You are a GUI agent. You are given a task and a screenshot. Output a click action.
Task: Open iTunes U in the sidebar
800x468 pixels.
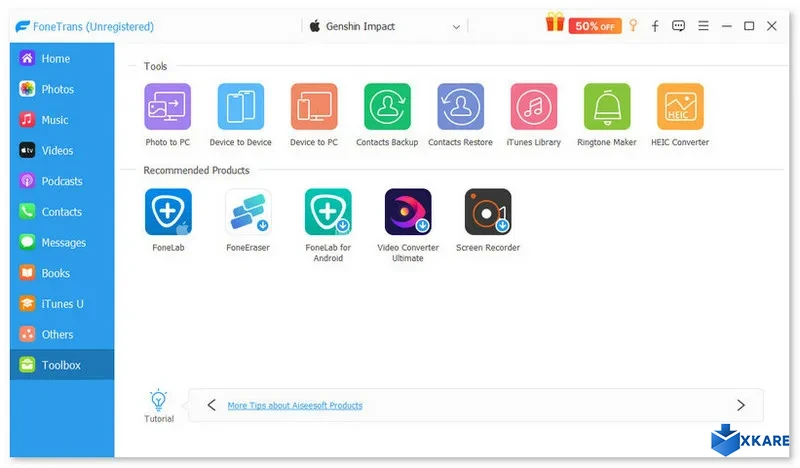(62, 303)
